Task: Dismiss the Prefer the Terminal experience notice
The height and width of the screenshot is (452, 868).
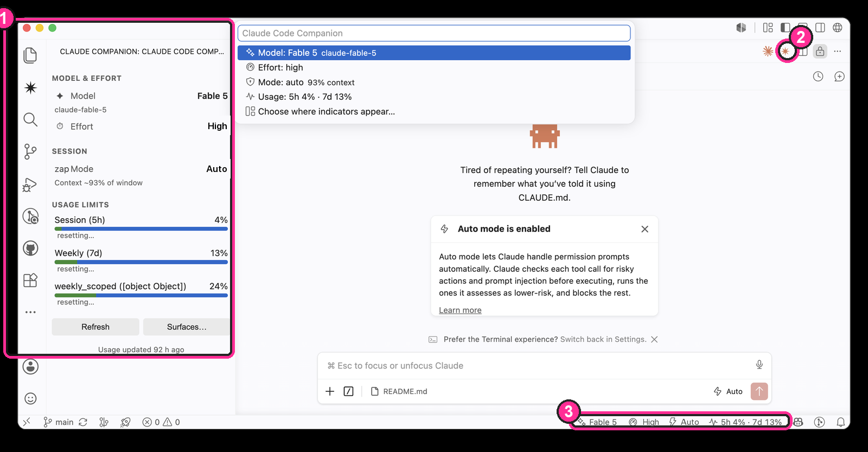Action: click(x=654, y=339)
